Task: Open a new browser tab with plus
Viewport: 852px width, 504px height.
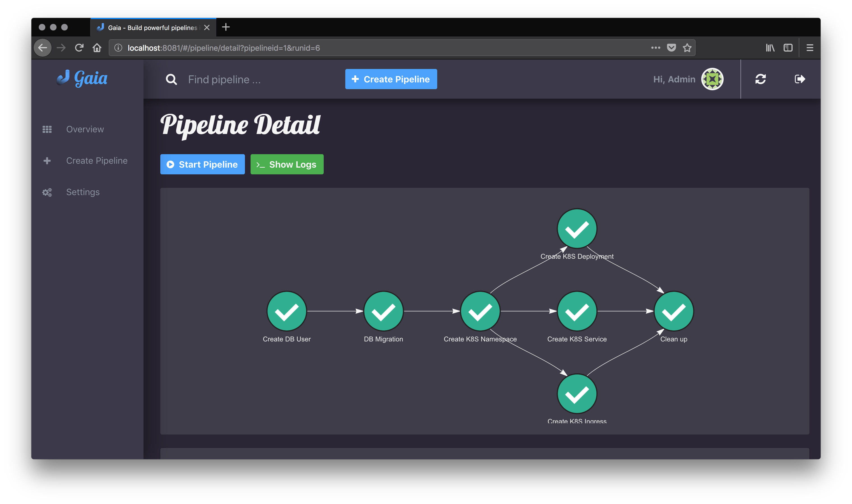Action: (x=226, y=27)
